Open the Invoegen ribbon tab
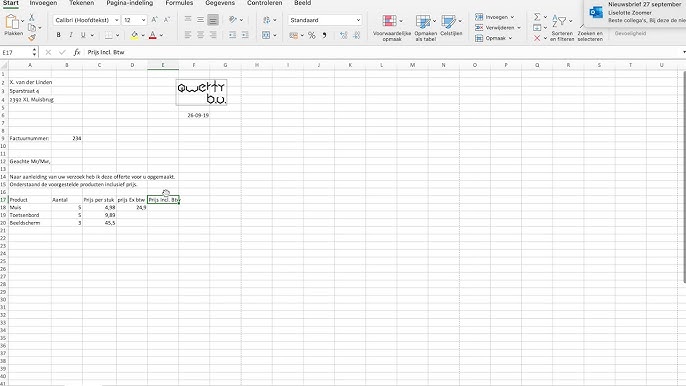Screen dimensions: 686x386 [x=43, y=3]
